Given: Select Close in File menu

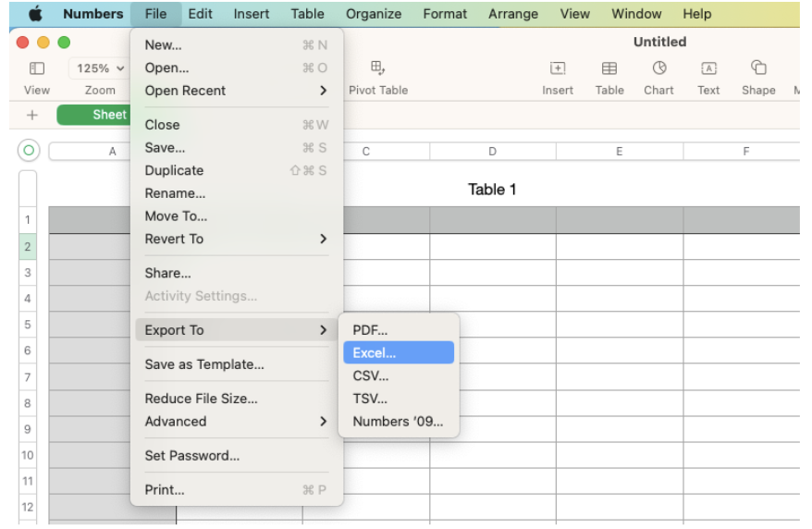Looking at the screenshot, I should point(237,125).
